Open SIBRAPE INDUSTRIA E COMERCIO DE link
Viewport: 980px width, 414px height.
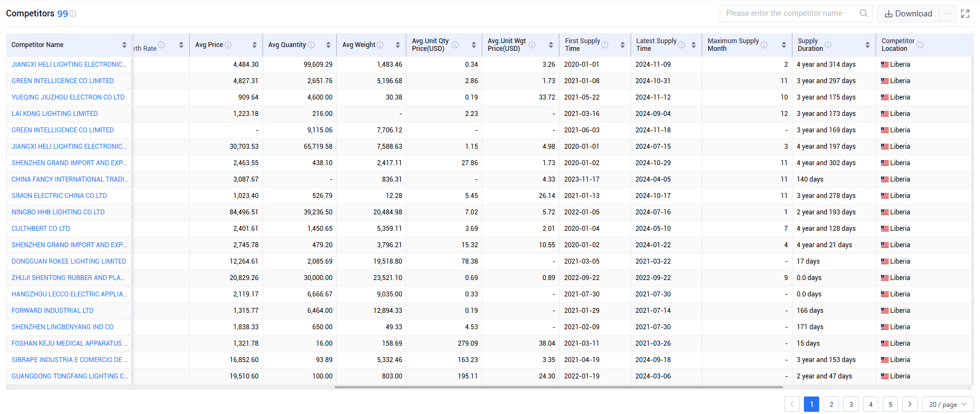[69, 360]
